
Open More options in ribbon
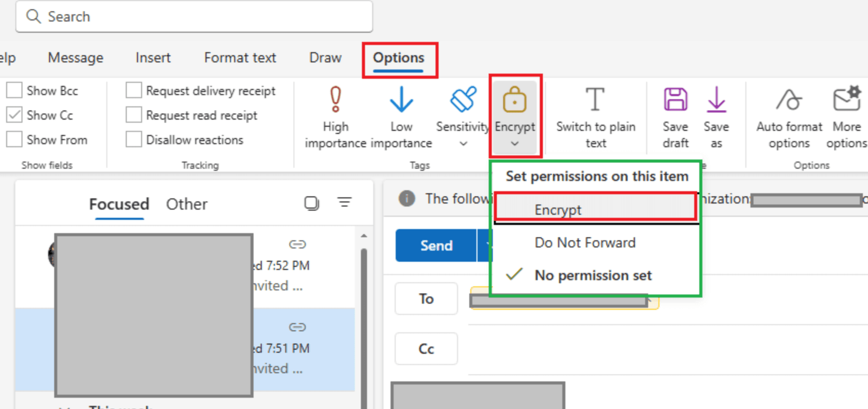(847, 100)
